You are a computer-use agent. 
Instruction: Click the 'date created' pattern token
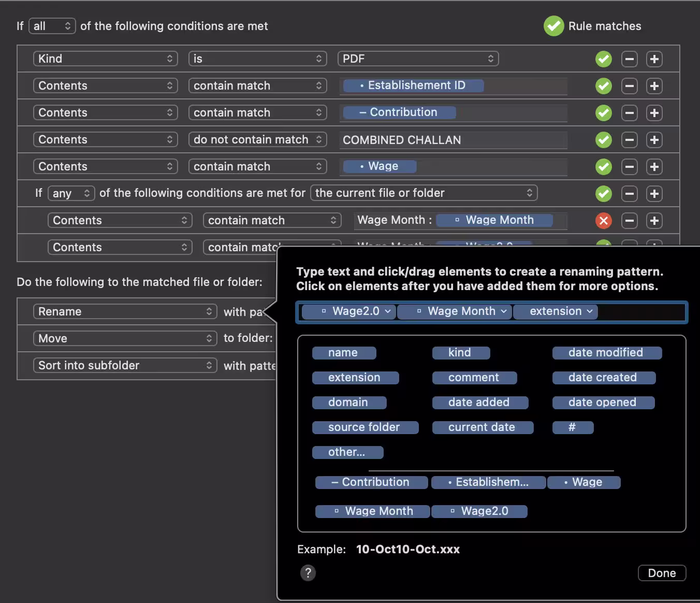click(604, 378)
